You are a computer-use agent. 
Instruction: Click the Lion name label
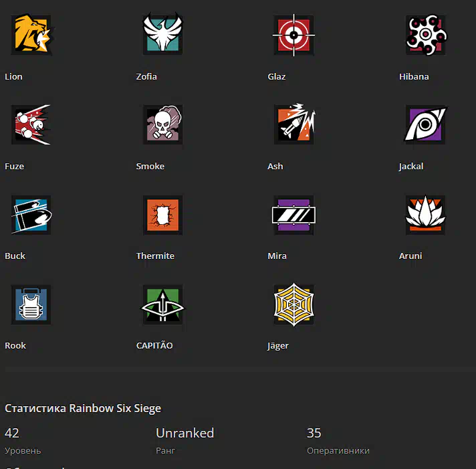[13, 76]
